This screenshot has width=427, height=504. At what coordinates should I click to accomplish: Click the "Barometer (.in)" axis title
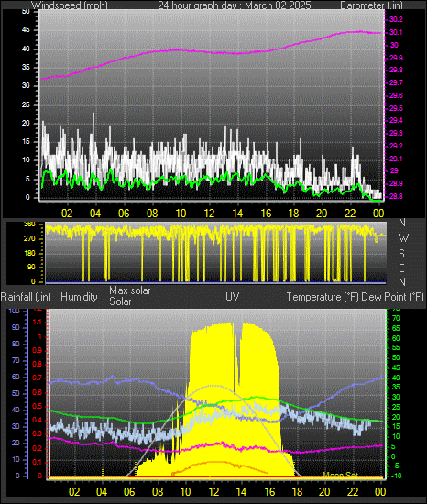pyautogui.click(x=371, y=5)
